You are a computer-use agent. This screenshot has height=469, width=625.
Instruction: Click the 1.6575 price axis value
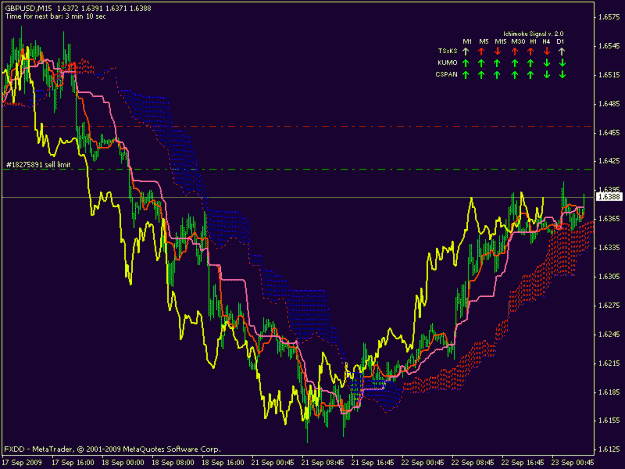(609, 17)
